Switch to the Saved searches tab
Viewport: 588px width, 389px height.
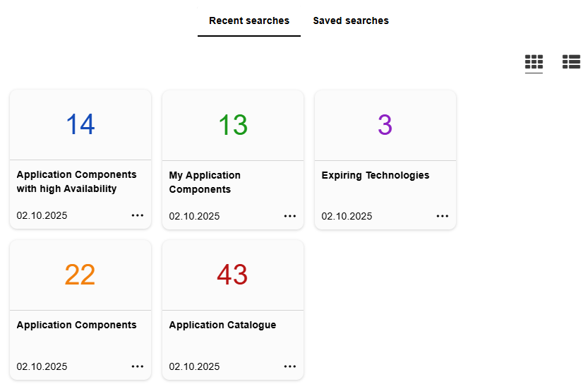351,20
